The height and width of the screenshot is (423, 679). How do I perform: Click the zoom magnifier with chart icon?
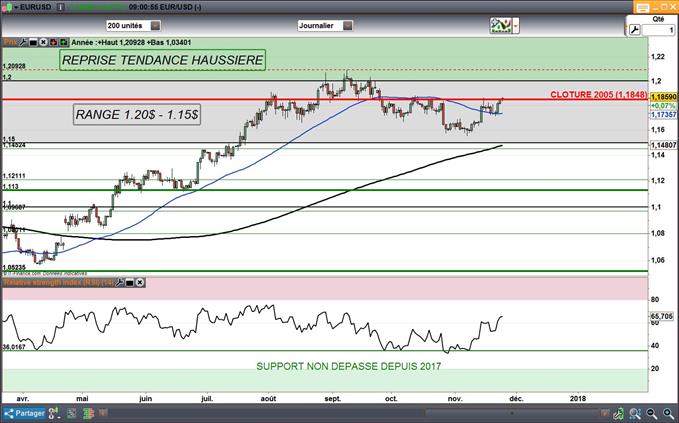(x=635, y=413)
